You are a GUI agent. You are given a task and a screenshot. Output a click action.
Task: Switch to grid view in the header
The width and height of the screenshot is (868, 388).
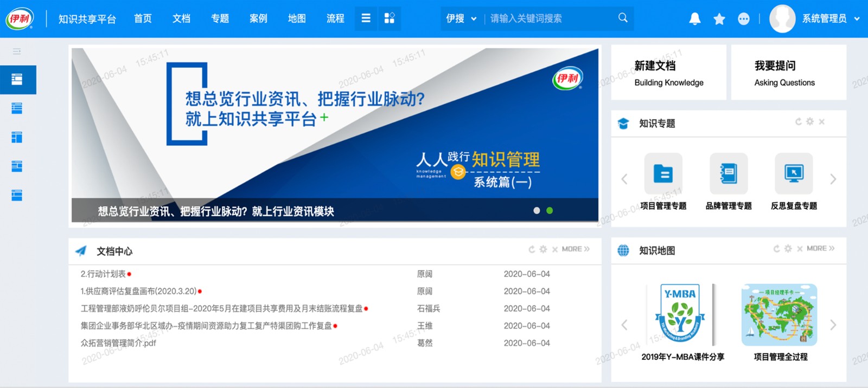[x=390, y=18]
